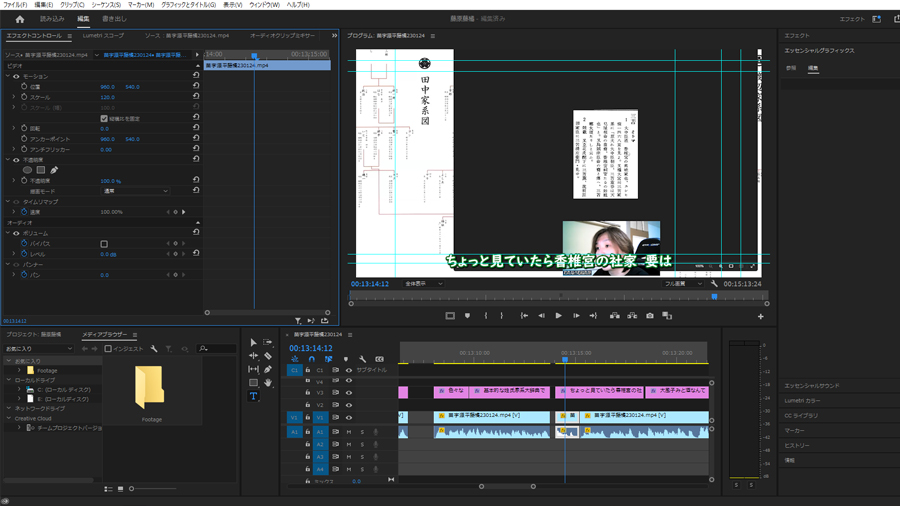This screenshot has width=900, height=506.
Task: Reset the Motion effect parameters
Action: tap(196, 75)
